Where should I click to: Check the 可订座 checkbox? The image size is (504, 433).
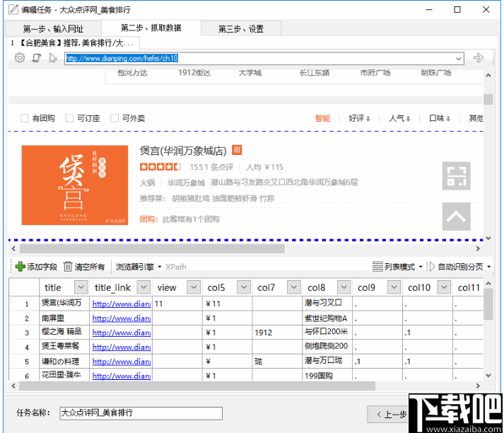tap(69, 118)
